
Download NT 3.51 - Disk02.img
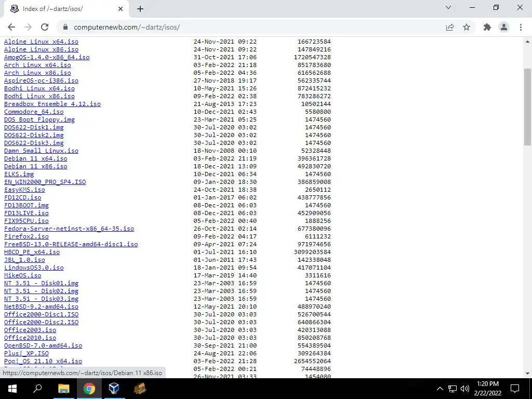pos(41,291)
